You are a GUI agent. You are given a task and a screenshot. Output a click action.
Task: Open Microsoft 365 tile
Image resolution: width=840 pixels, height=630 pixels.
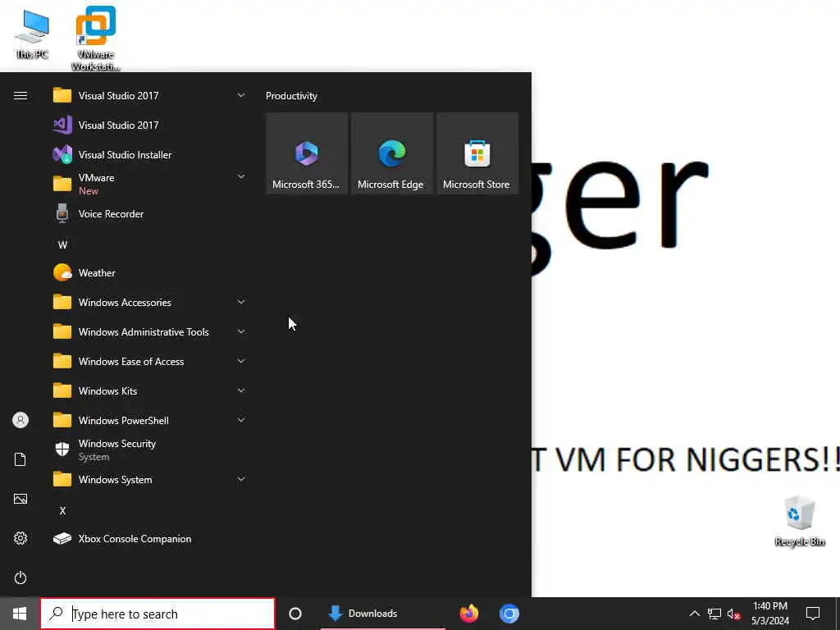pos(307,153)
